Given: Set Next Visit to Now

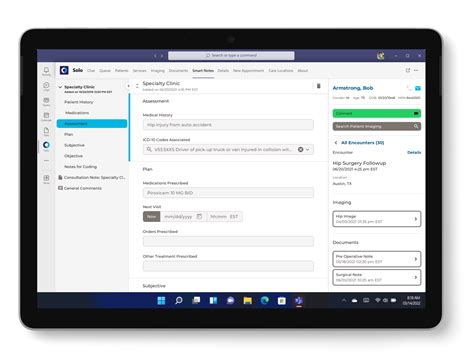Looking at the screenshot, I should [x=151, y=217].
